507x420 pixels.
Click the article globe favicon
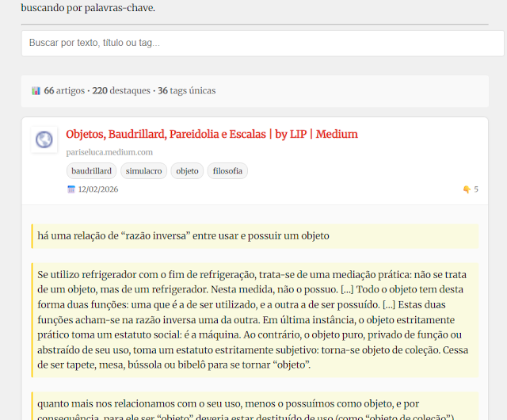(44, 140)
